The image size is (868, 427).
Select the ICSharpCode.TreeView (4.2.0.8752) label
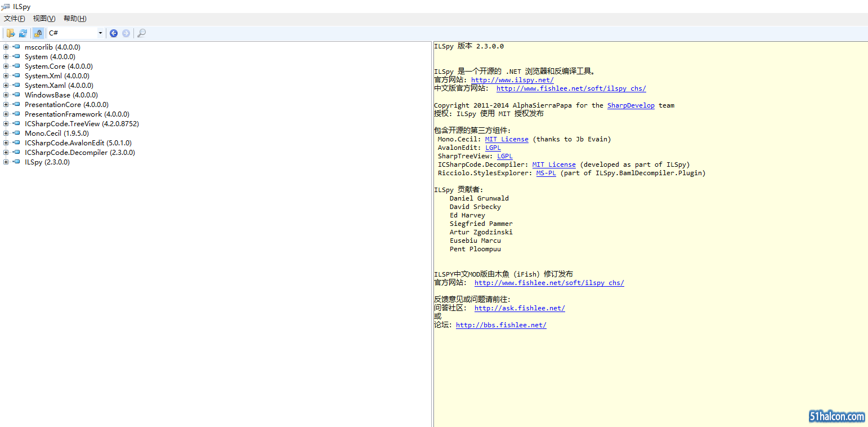tap(82, 124)
